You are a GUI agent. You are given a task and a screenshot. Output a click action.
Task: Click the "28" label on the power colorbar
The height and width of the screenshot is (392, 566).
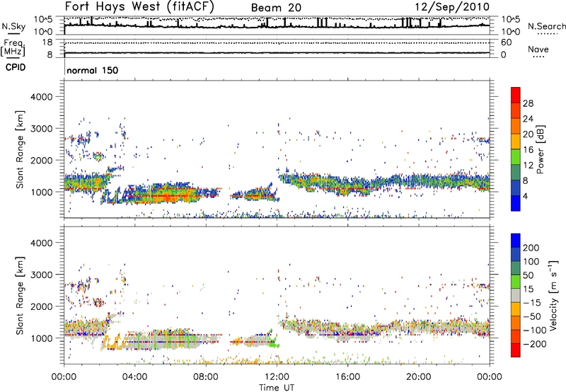[528, 103]
